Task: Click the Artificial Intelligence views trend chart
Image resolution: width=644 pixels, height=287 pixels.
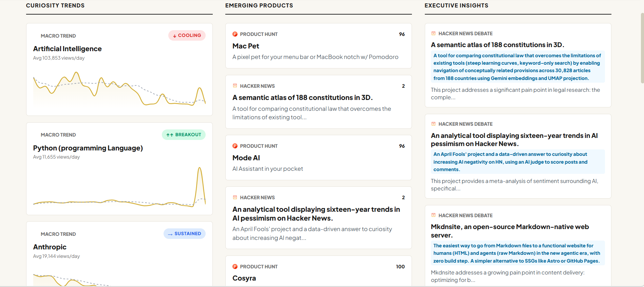Action: [x=119, y=89]
